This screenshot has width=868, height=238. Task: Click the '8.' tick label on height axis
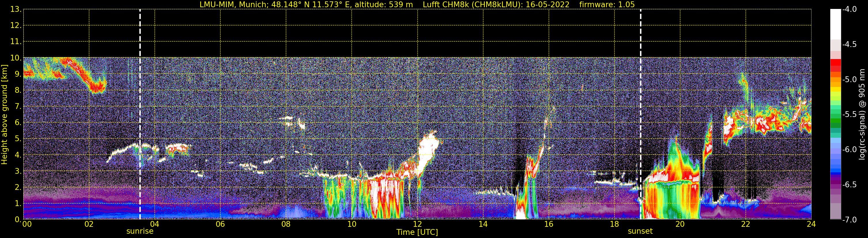pyautogui.click(x=18, y=90)
